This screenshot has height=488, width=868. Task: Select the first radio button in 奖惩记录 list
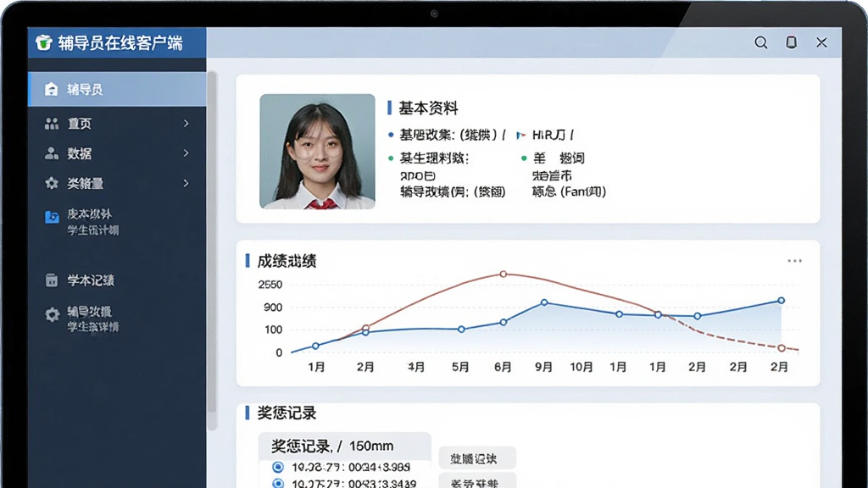click(x=278, y=467)
